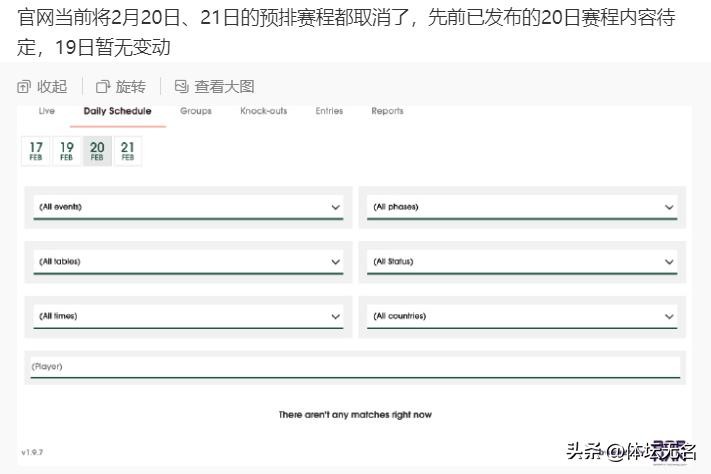The image size is (711, 474).
Task: Open the Live tab
Action: click(47, 111)
